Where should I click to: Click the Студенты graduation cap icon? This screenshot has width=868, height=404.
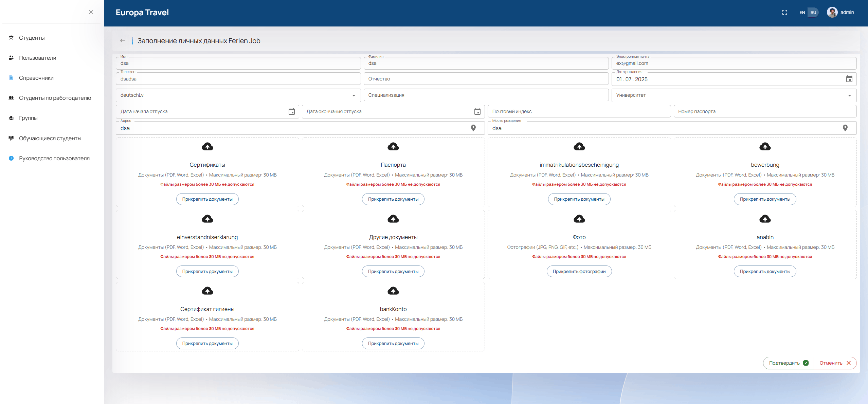click(11, 38)
